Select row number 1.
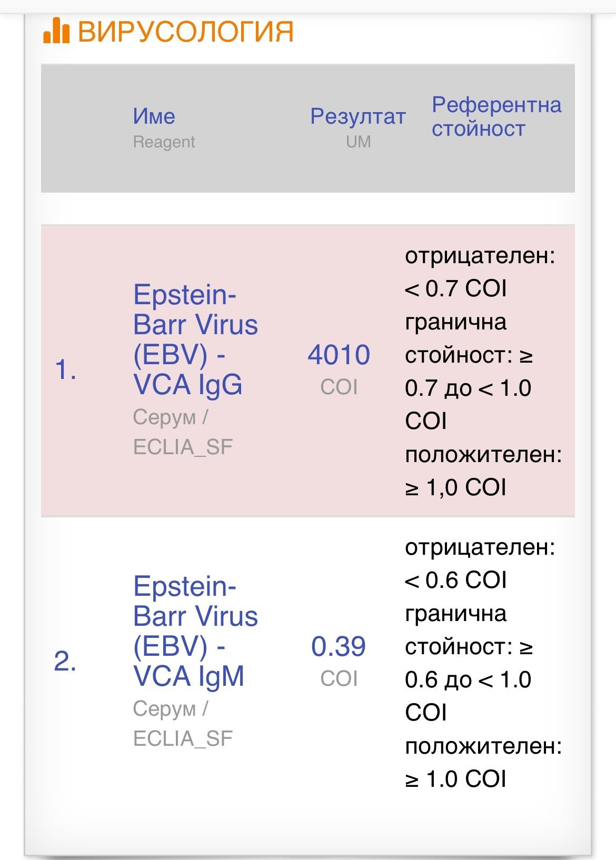Image resolution: width=616 pixels, height=860 pixels. tap(66, 369)
